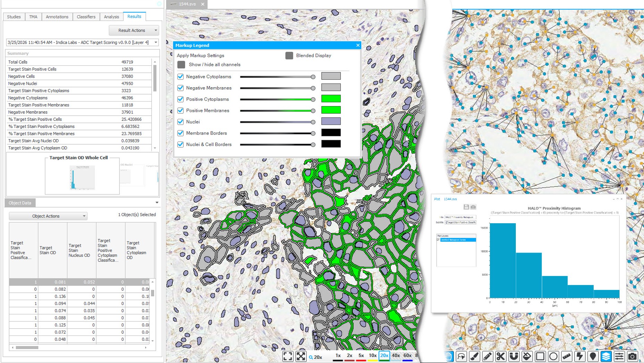This screenshot has width=644, height=363.
Task: Switch to the TMA tab
Action: (x=33, y=17)
